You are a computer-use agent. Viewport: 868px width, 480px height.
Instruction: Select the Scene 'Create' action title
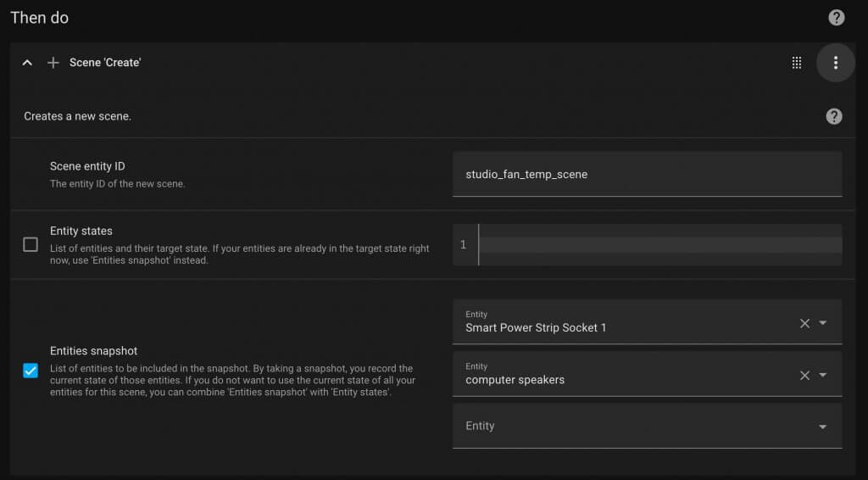105,63
